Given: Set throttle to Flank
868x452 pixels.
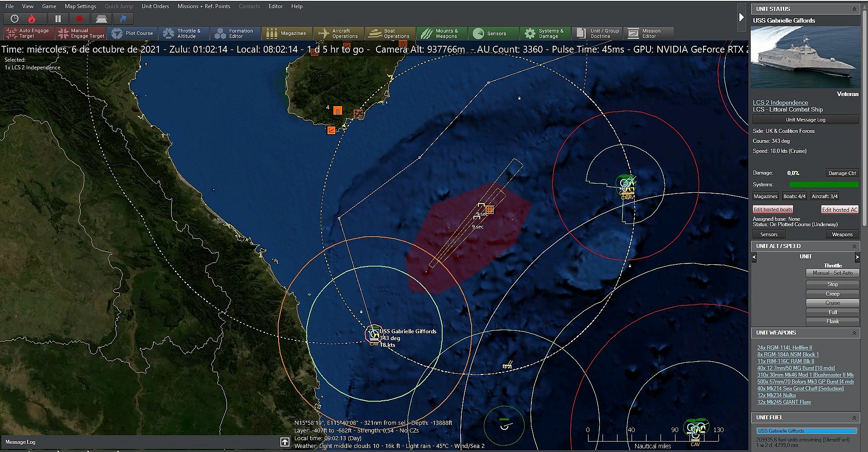Looking at the screenshot, I should [x=832, y=321].
